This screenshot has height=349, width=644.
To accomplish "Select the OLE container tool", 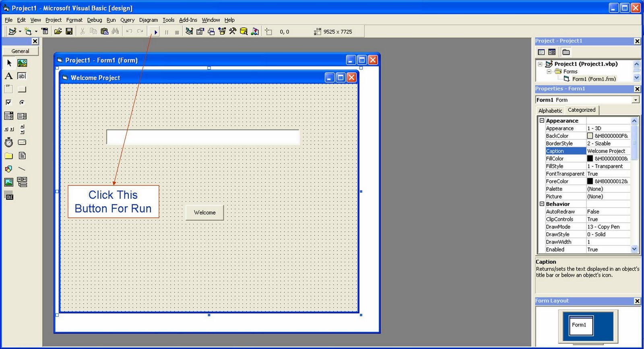I will tap(9, 196).
